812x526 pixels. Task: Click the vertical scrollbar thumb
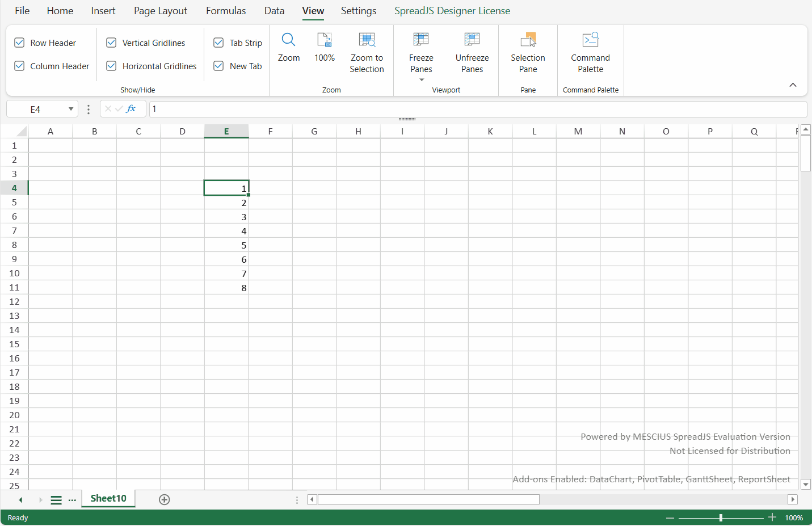pos(806,153)
